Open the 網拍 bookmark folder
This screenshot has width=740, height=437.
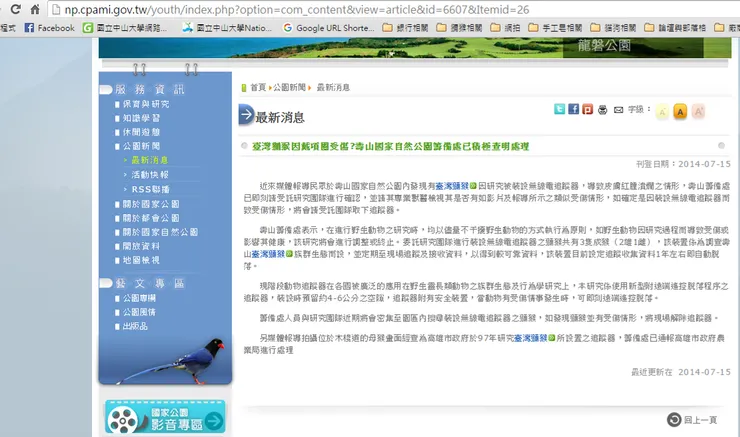[x=505, y=28]
